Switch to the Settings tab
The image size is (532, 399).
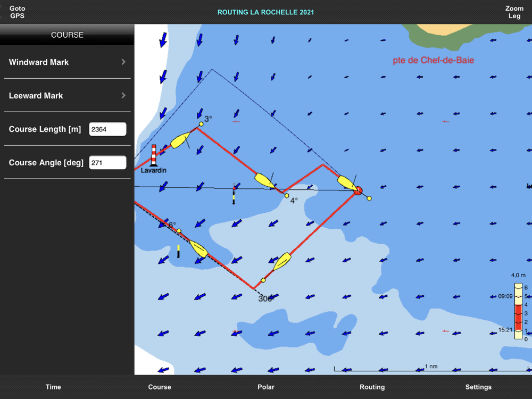(478, 387)
